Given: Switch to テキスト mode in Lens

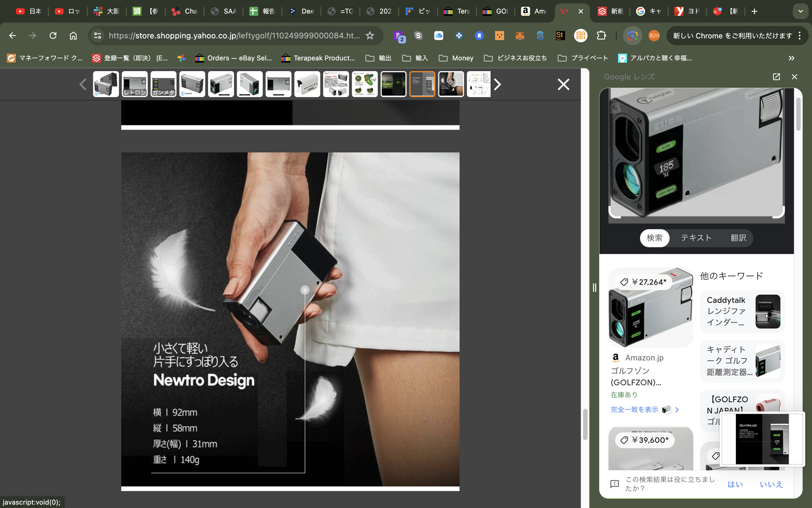Looking at the screenshot, I should (696, 238).
